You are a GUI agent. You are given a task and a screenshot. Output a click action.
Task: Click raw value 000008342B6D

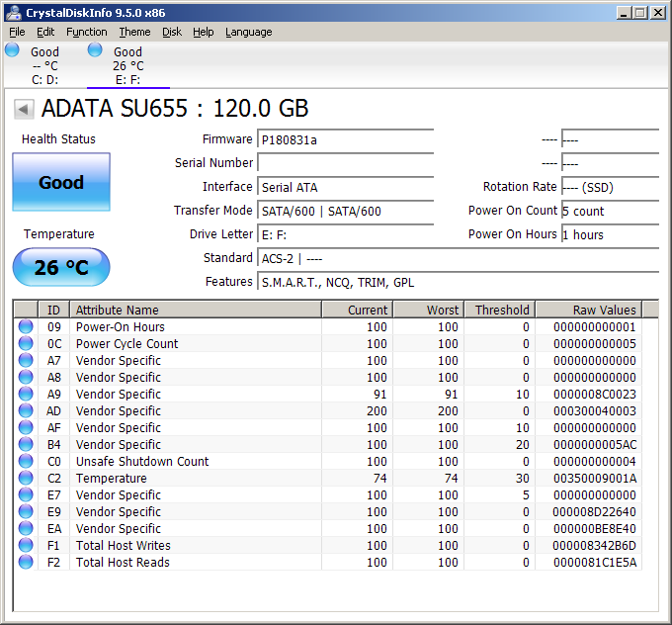click(x=595, y=545)
